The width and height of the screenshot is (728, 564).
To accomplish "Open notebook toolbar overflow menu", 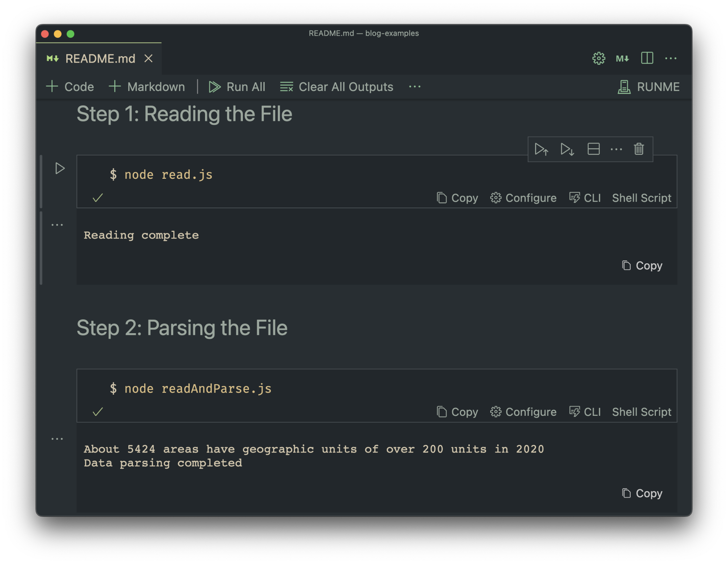I will tap(414, 87).
